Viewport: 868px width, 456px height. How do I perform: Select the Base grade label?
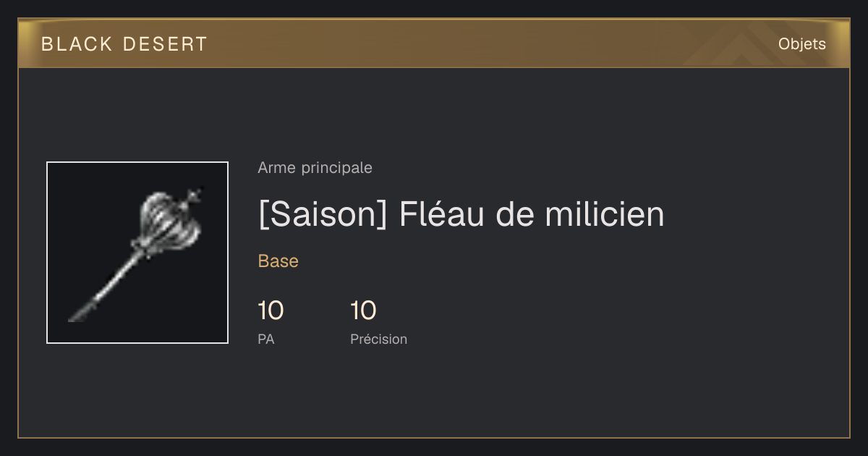[278, 261]
